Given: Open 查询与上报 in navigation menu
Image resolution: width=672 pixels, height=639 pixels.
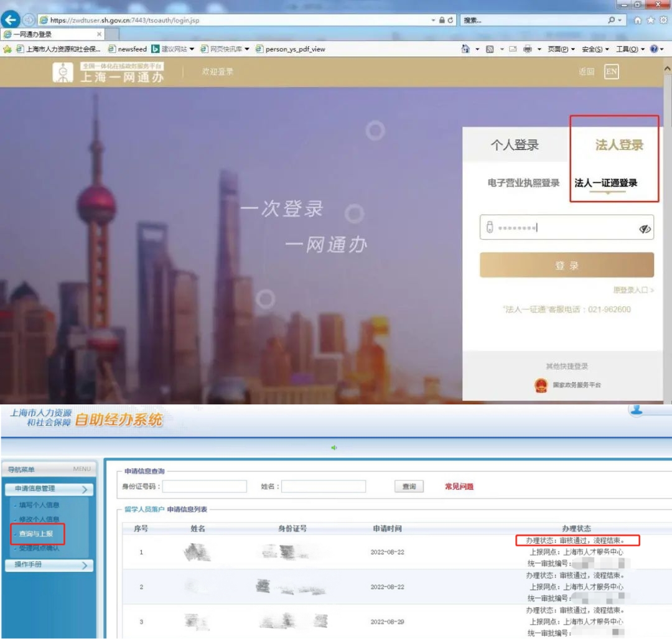Looking at the screenshot, I should (35, 534).
